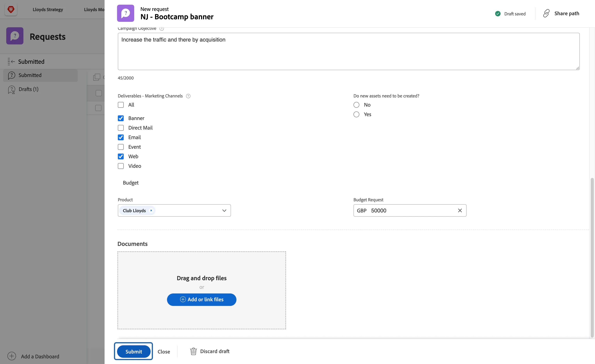Uncheck the Web checkbox
Image resolution: width=595 pixels, height=364 pixels.
point(121,156)
